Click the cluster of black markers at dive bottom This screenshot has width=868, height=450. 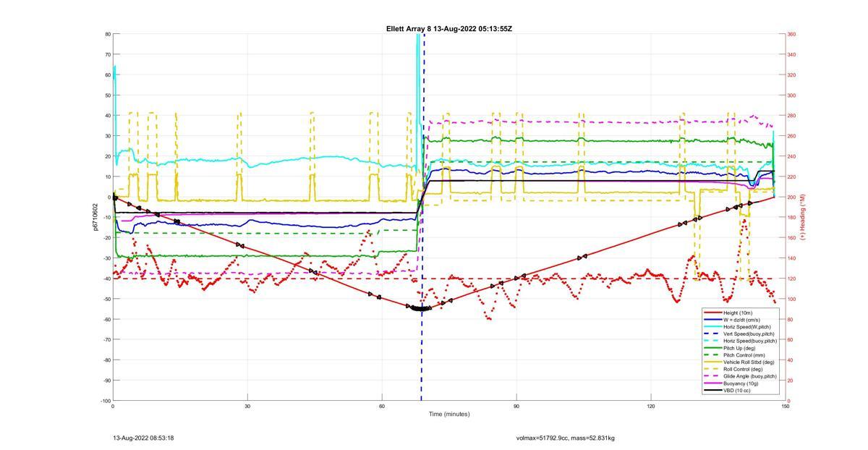(421, 308)
